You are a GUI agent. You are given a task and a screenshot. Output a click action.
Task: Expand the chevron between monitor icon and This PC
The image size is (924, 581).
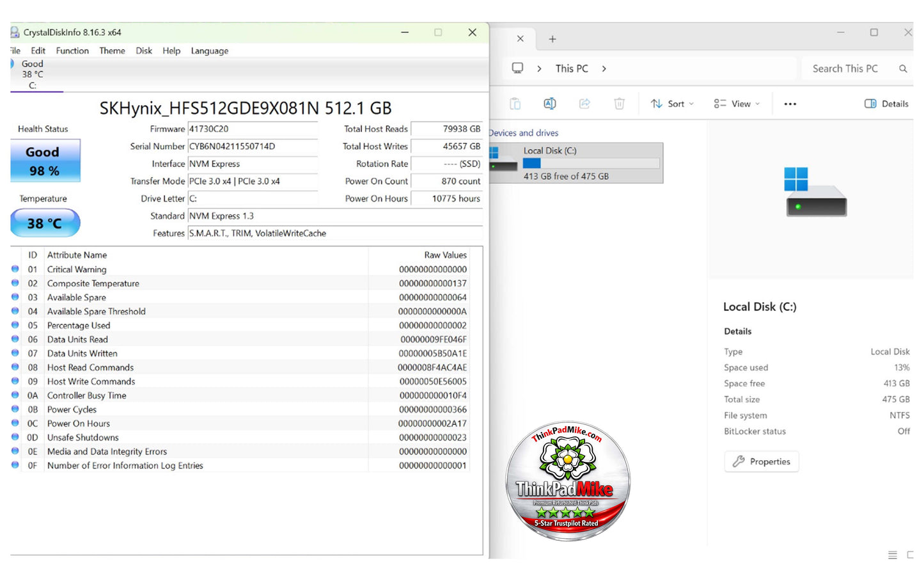click(539, 68)
